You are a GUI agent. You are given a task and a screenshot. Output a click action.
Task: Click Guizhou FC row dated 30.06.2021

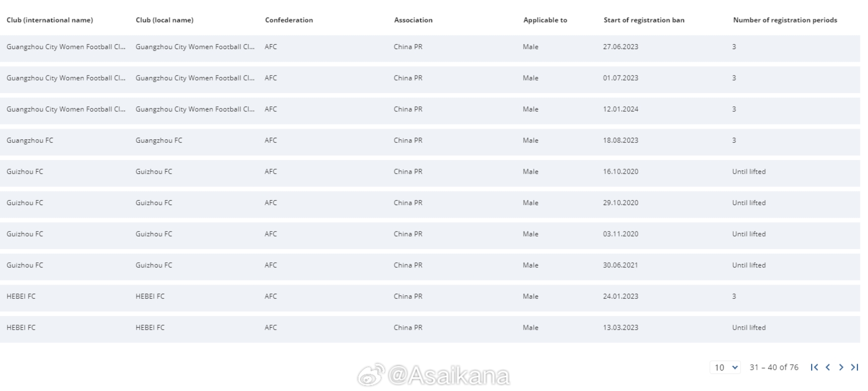click(430, 265)
